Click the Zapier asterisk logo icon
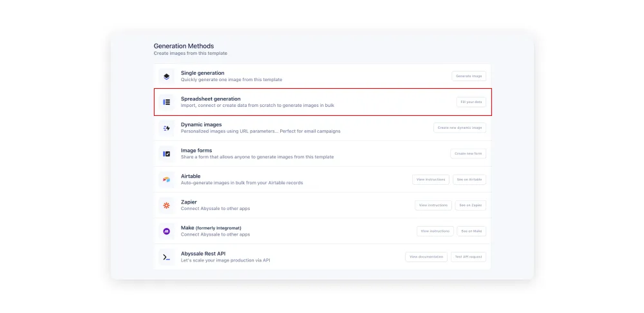The height and width of the screenshot is (313, 644). point(166,205)
